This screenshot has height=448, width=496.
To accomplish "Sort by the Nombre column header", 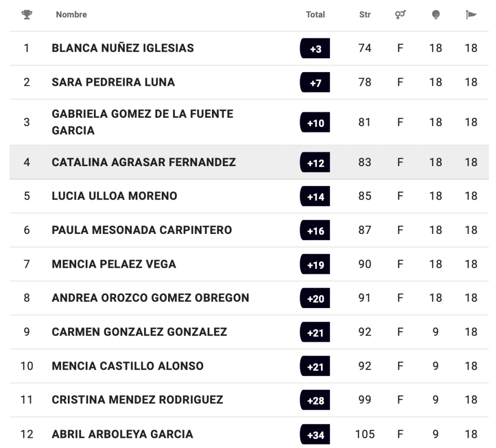I will coord(71,15).
